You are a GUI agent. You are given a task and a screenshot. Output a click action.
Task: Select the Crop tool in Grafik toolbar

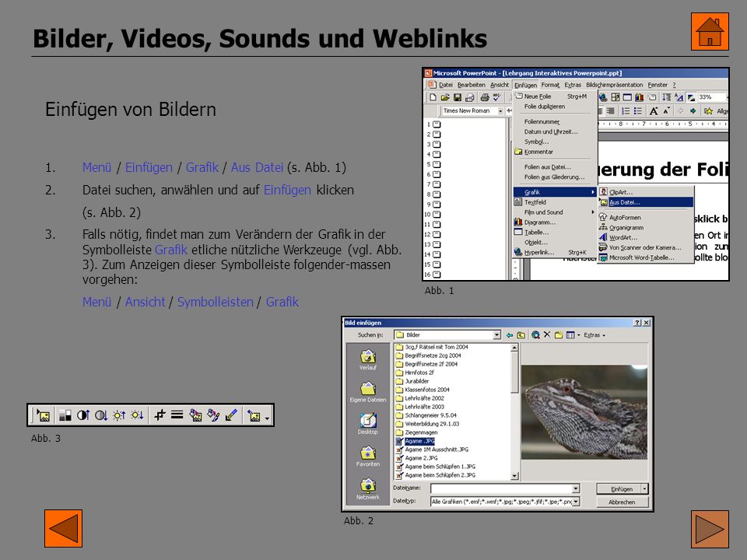pos(159,415)
